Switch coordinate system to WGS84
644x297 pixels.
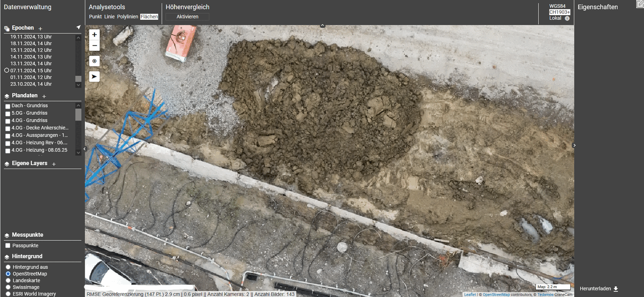point(557,6)
